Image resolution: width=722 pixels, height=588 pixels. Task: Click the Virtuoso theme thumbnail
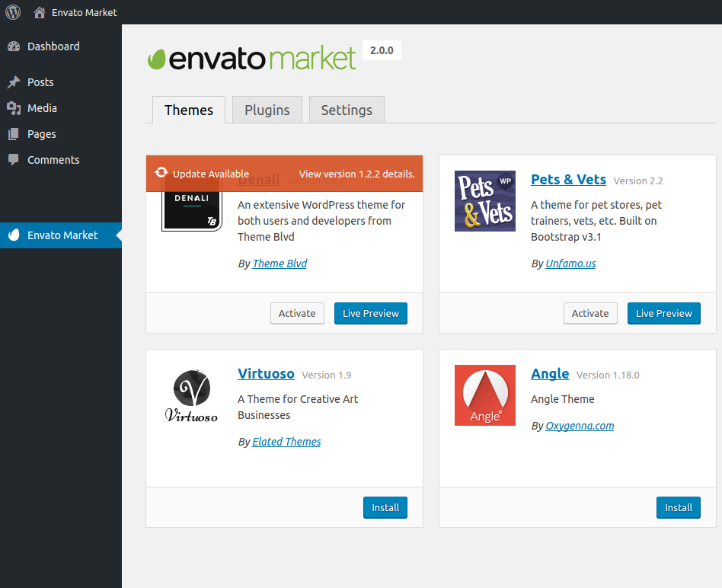pos(191,395)
